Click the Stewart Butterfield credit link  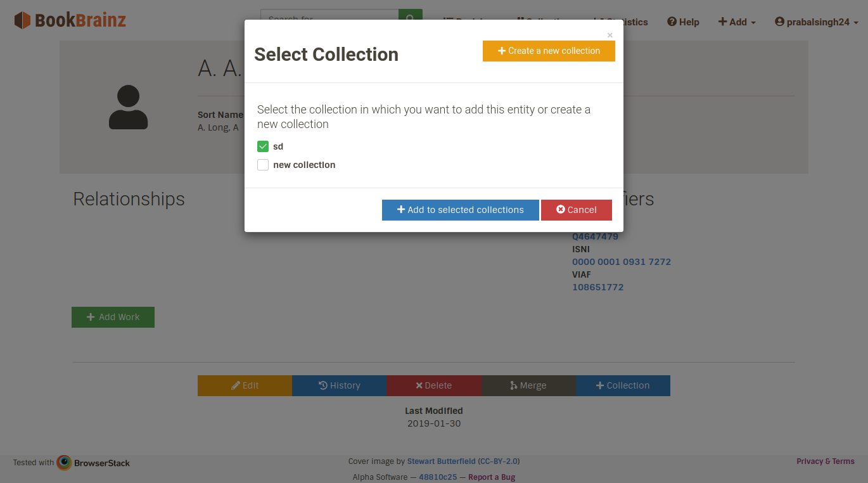point(442,461)
